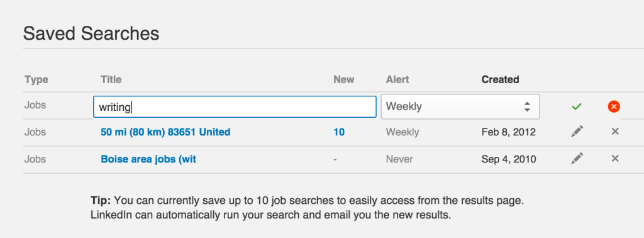Open the 'Boise area jobs (wit' search
The height and width of the screenshot is (238, 644).
(148, 159)
